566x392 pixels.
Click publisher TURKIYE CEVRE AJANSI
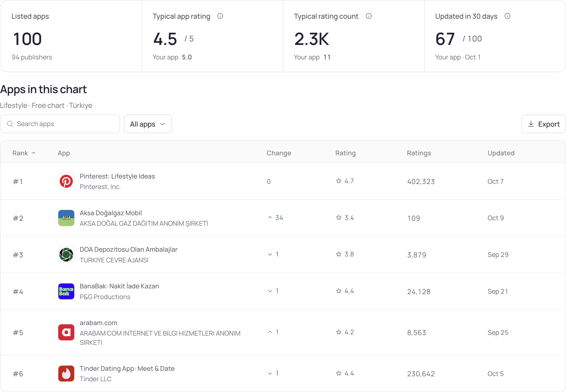click(x=114, y=260)
